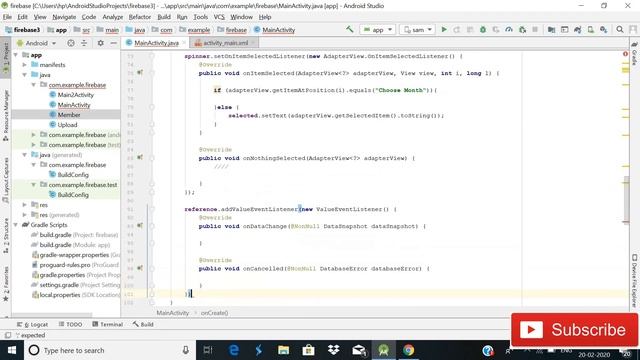Select build.gradle (Module: app) file

point(74,245)
